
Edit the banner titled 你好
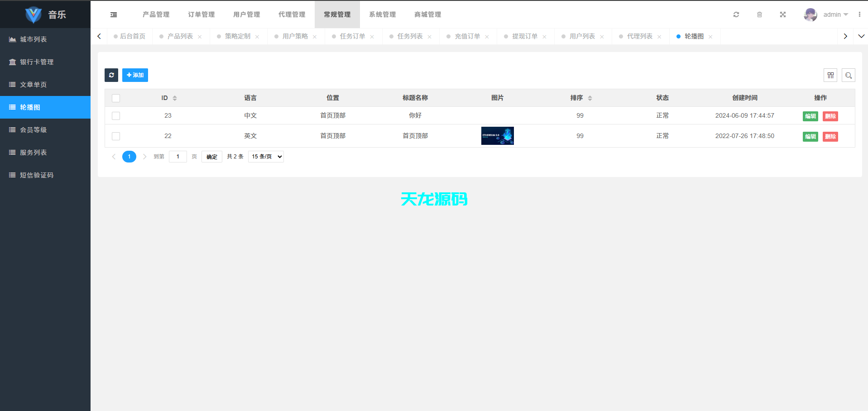810,116
